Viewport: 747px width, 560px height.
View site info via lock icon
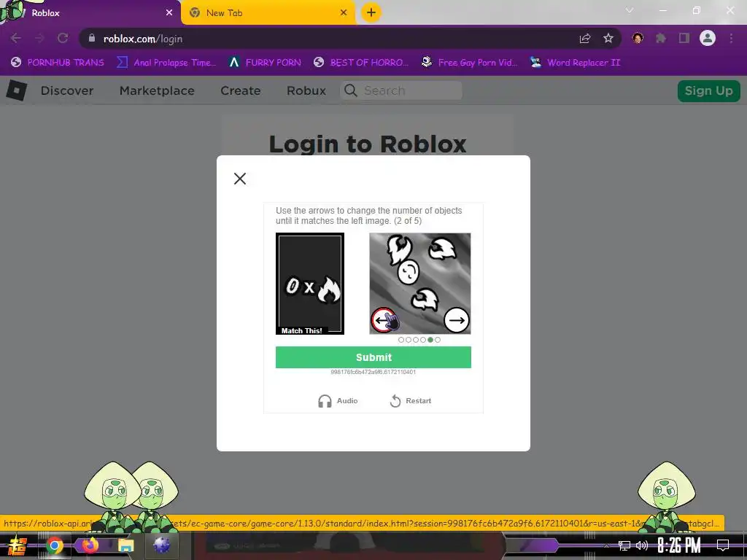[92, 38]
